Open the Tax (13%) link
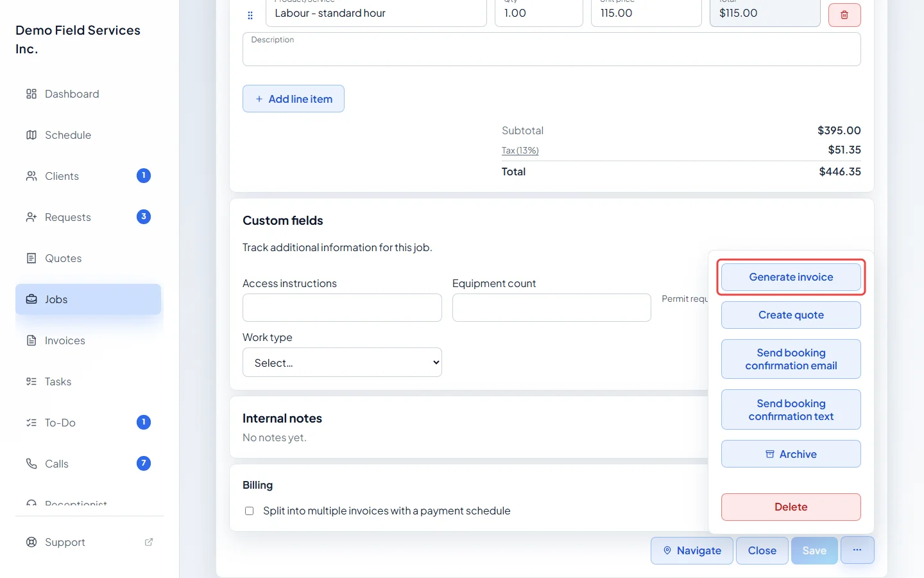 520,150
